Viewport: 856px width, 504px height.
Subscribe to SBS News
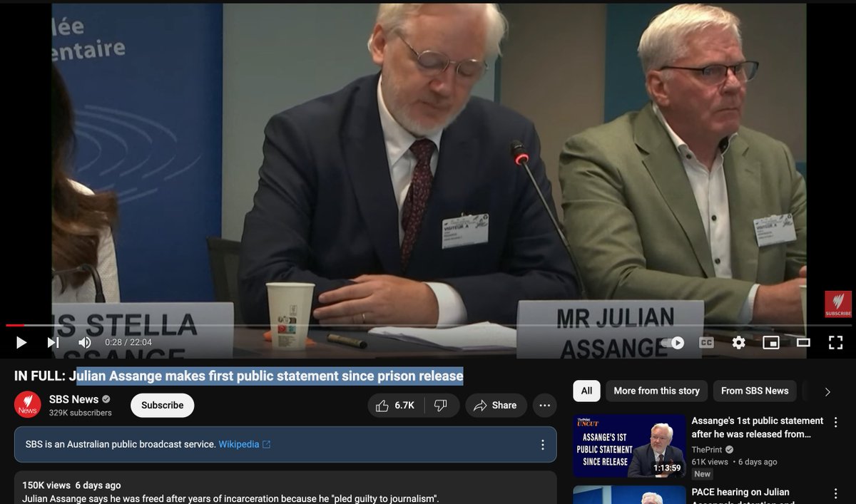click(x=163, y=406)
